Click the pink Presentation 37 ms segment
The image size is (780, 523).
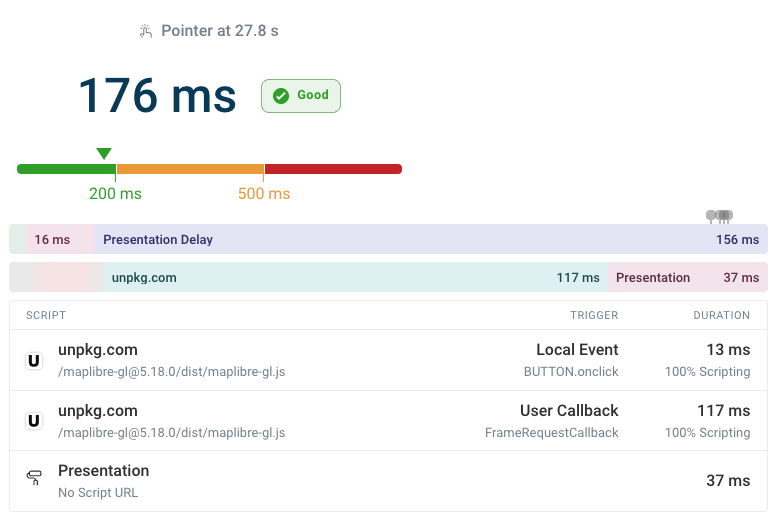[687, 278]
